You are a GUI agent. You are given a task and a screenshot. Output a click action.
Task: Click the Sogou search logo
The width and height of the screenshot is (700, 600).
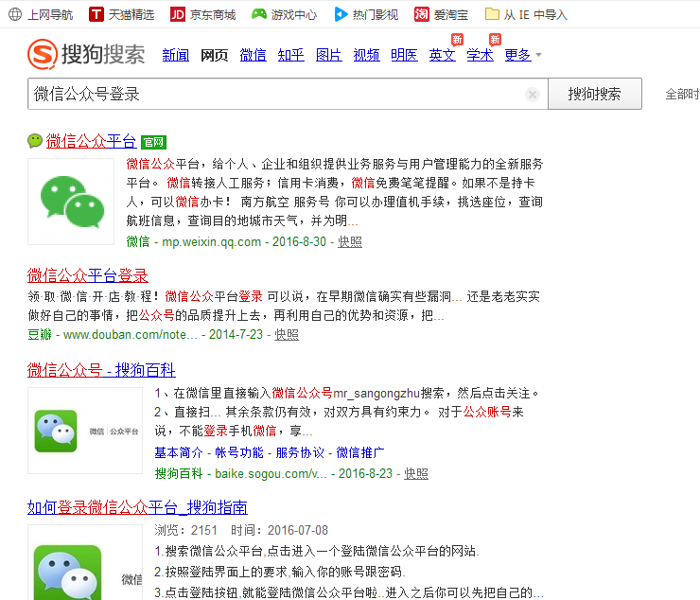click(86, 54)
